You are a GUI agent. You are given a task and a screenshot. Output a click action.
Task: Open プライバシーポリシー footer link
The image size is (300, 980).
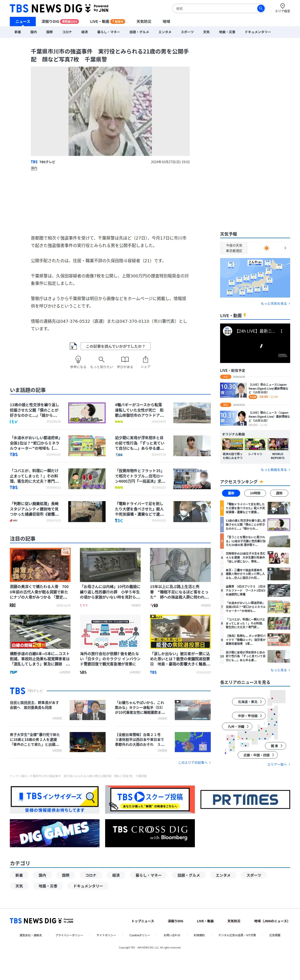click(69, 935)
